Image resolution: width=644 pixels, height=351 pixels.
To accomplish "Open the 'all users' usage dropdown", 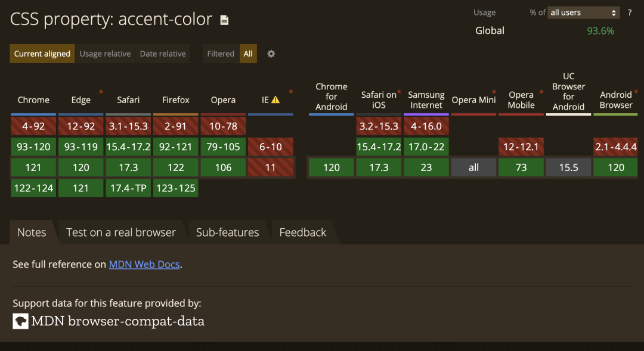I will click(x=584, y=13).
